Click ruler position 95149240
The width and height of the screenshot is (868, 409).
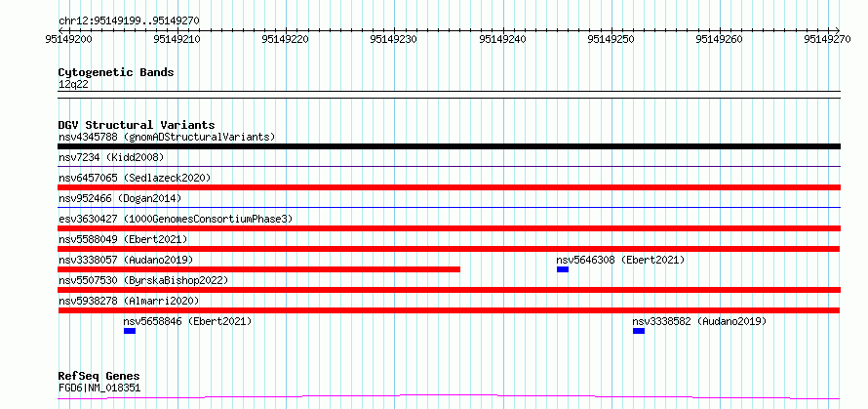(502, 39)
